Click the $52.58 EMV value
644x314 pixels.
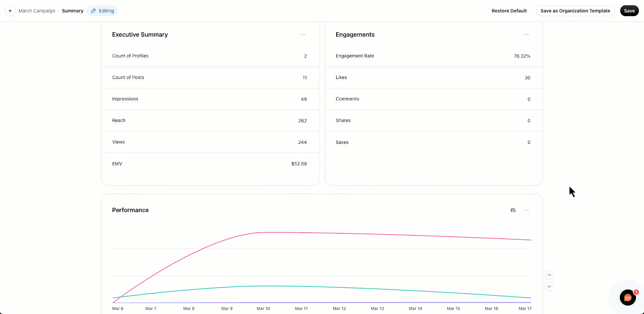299,164
